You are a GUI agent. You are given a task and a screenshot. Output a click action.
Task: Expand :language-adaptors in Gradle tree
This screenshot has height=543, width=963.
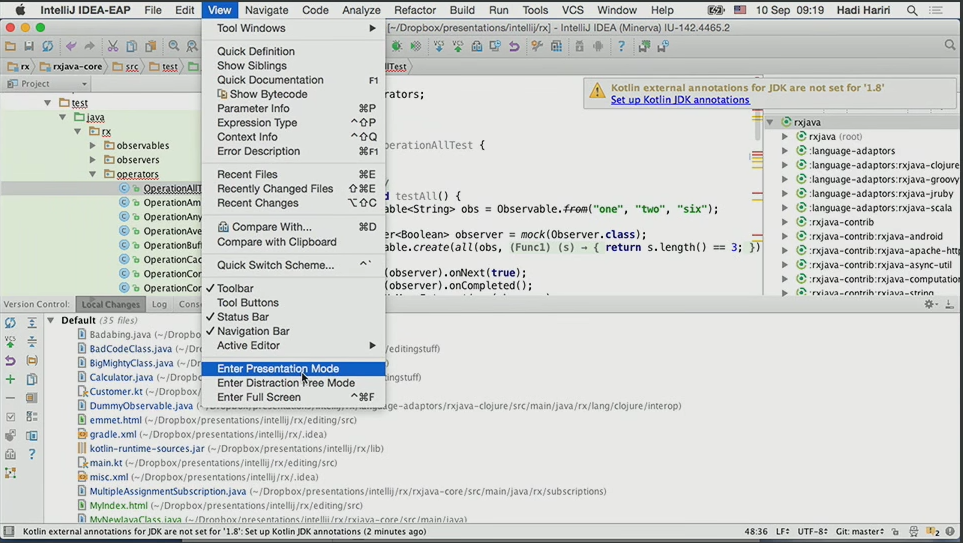coord(785,150)
